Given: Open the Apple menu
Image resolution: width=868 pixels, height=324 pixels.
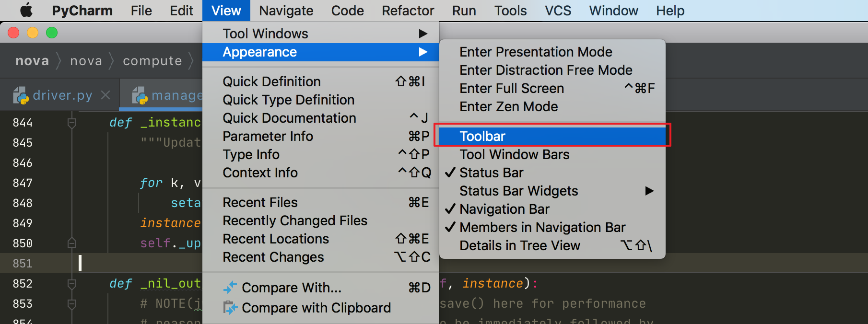Looking at the screenshot, I should (26, 10).
